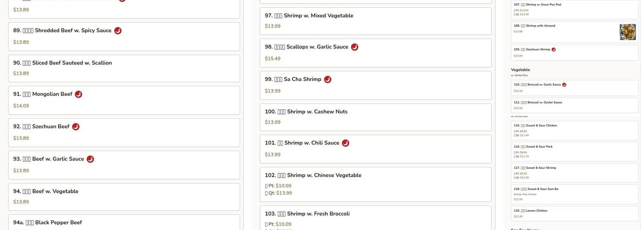Click spicy icon beside Sa Cha Shrimp
This screenshot has height=230, width=644.
coord(328,80)
